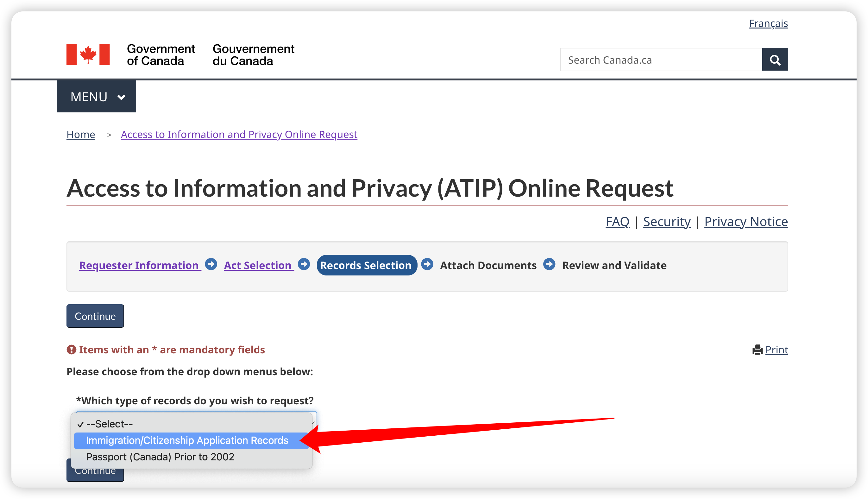This screenshot has width=868, height=499.
Task: Click the arrow icon after Attach Documents
Action: 550,265
